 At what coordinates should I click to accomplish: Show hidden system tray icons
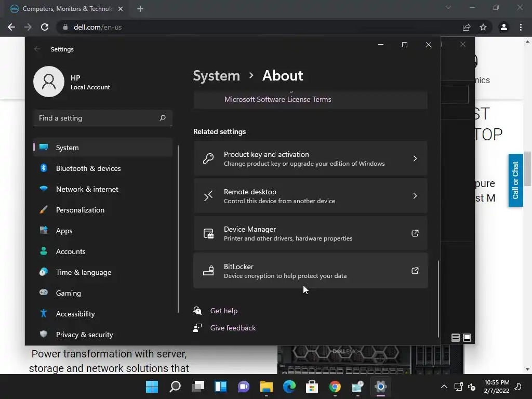(x=444, y=387)
